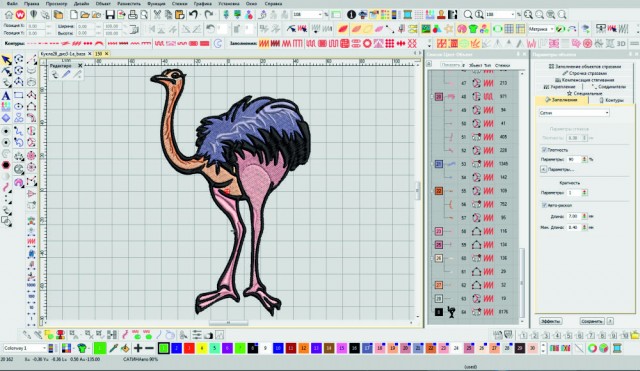Collapse color group 20 in object list
This screenshot has width=640, height=371.
(x=431, y=97)
